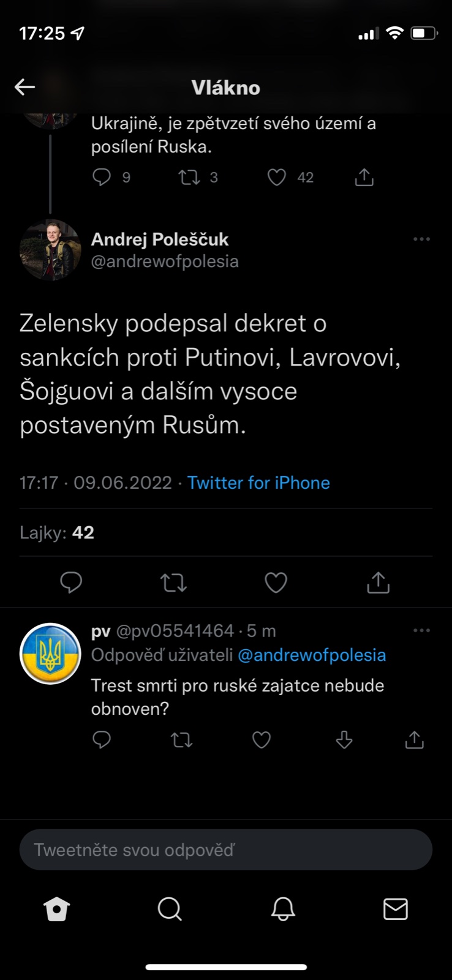This screenshot has height=980, width=452.
Task: Tap the 'Twitter for iPhone' link
Action: coord(258,483)
